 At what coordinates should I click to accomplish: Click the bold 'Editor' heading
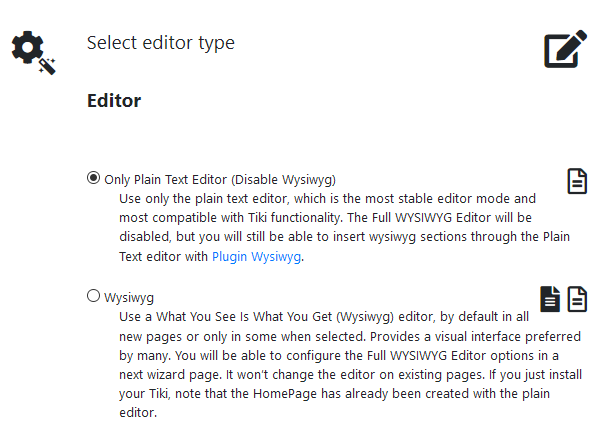click(114, 101)
